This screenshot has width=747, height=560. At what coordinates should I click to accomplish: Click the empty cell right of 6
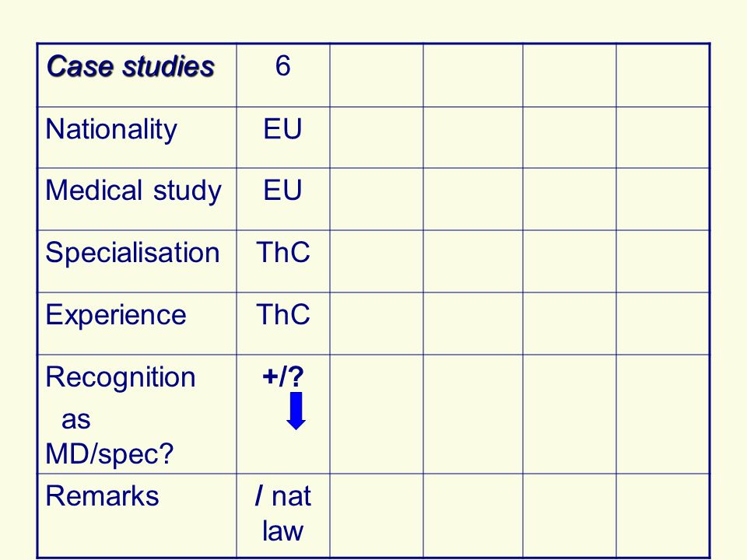coord(377,75)
